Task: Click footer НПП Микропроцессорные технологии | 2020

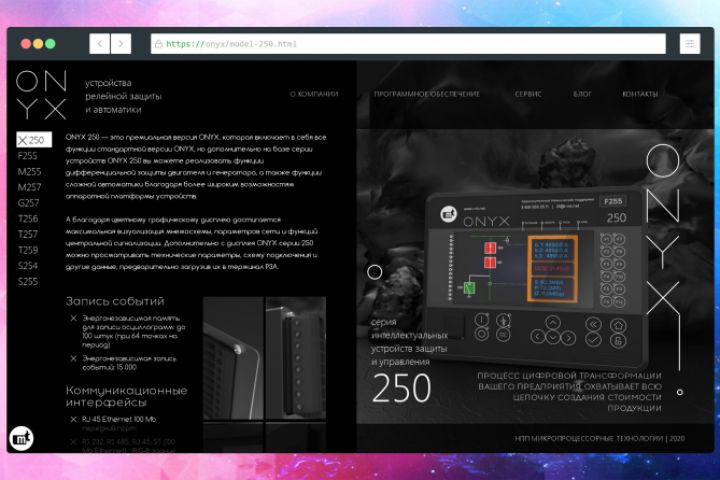Action: [x=600, y=439]
